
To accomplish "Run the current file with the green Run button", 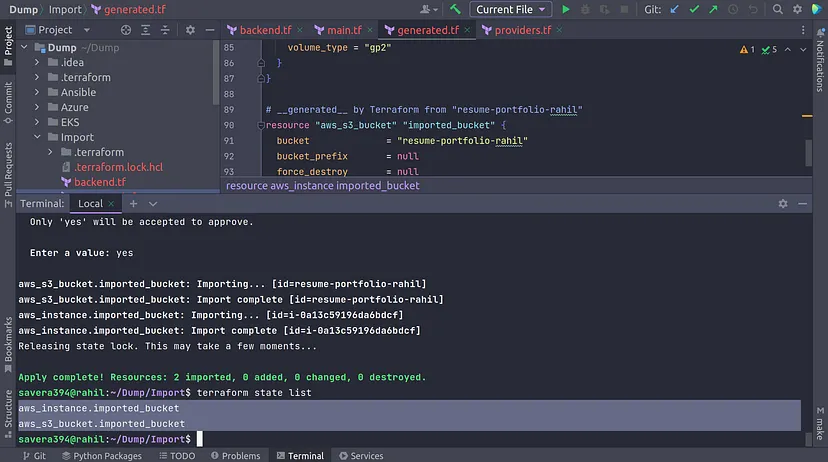I will 566,10.
